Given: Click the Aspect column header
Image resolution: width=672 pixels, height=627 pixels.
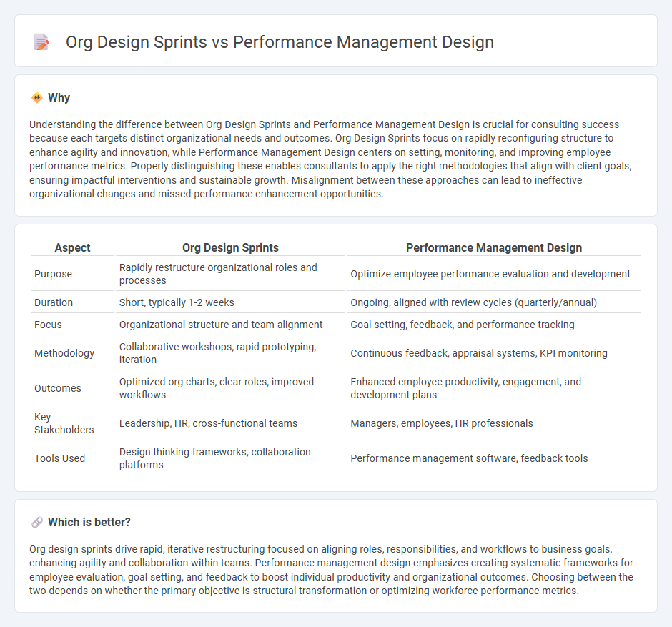Looking at the screenshot, I should pos(72,247).
